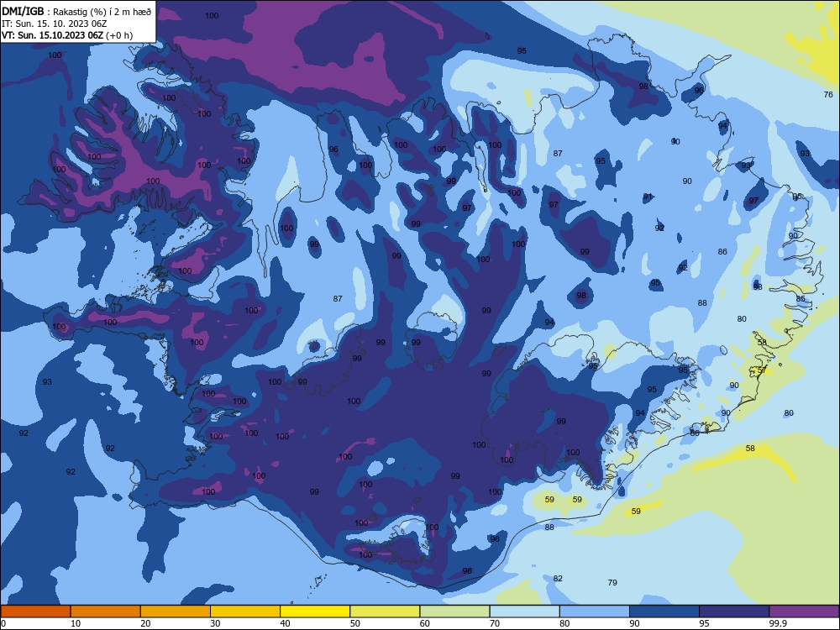Click the '70' legend tick label
840x630 pixels.
click(x=495, y=623)
